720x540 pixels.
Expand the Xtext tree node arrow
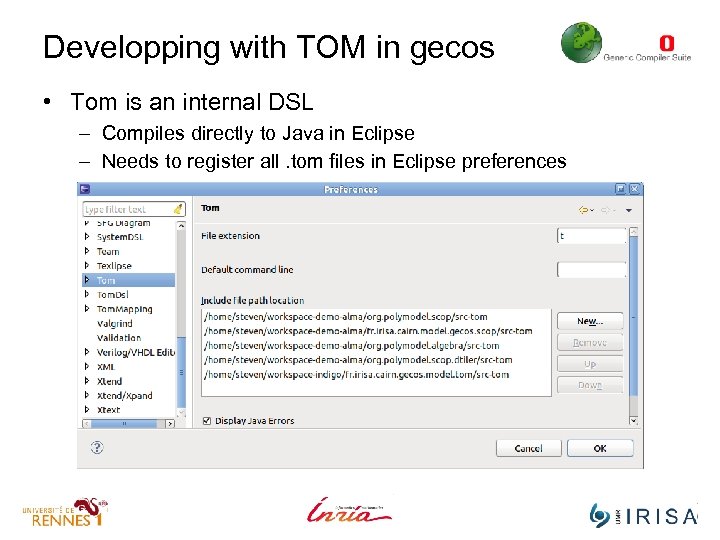point(87,409)
